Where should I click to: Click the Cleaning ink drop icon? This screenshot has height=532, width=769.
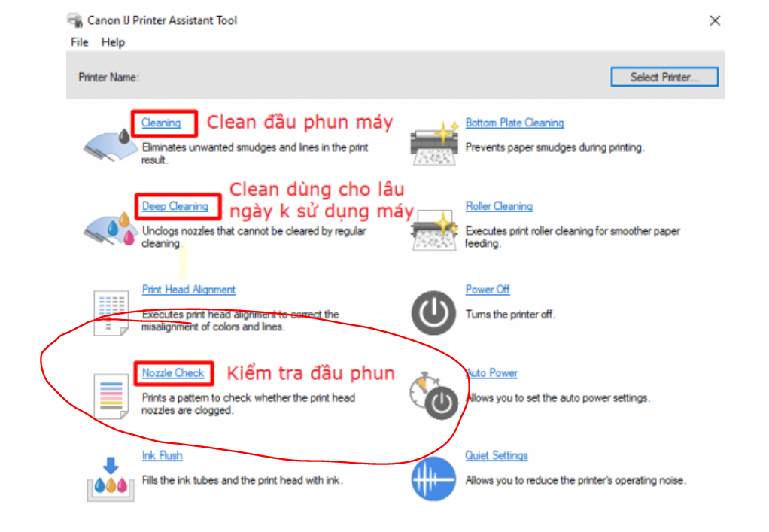click(111, 144)
